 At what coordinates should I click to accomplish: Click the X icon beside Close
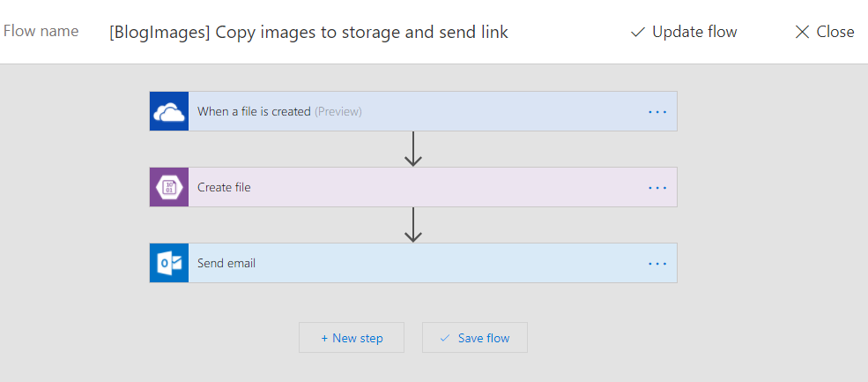coord(802,32)
